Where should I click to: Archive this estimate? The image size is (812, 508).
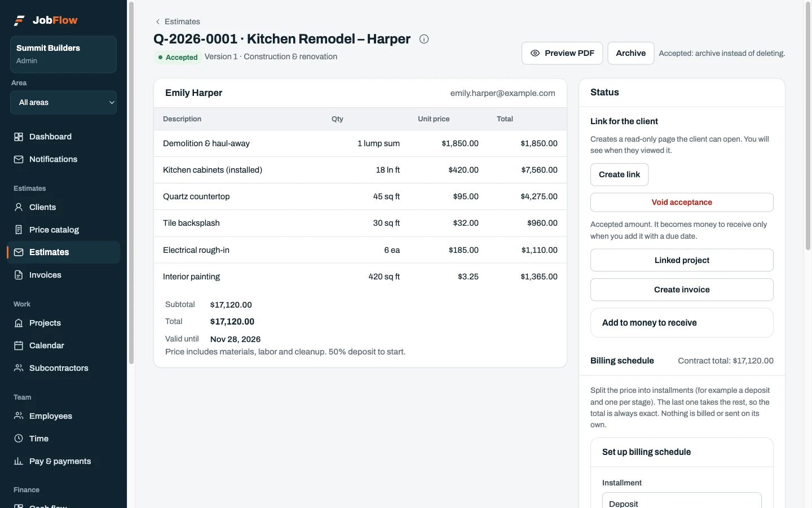click(631, 53)
